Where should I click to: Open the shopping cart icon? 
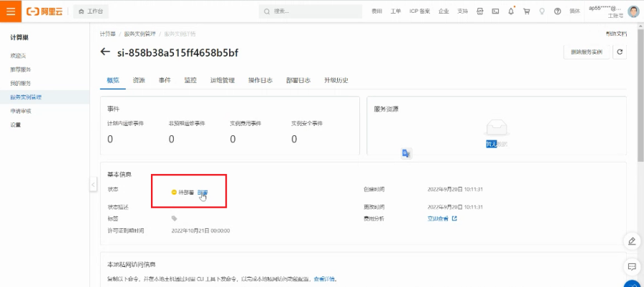pyautogui.click(x=526, y=11)
